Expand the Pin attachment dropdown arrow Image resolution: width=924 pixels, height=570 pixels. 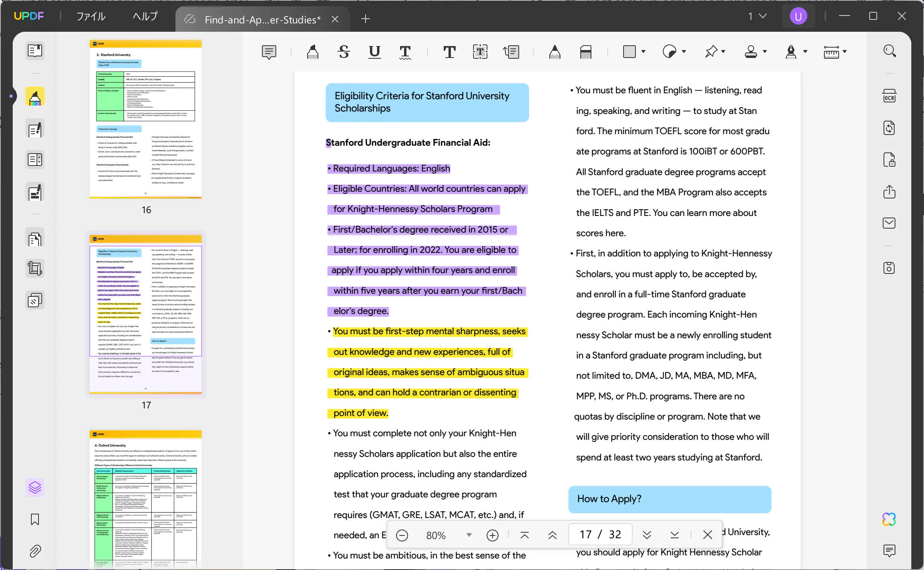click(x=723, y=52)
